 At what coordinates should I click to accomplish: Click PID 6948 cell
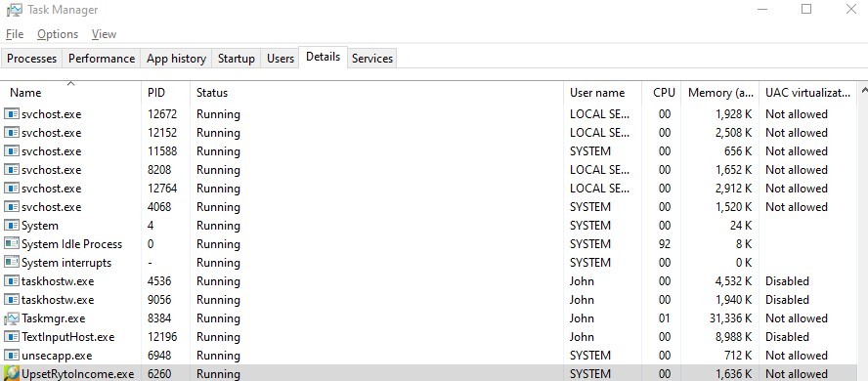159,356
